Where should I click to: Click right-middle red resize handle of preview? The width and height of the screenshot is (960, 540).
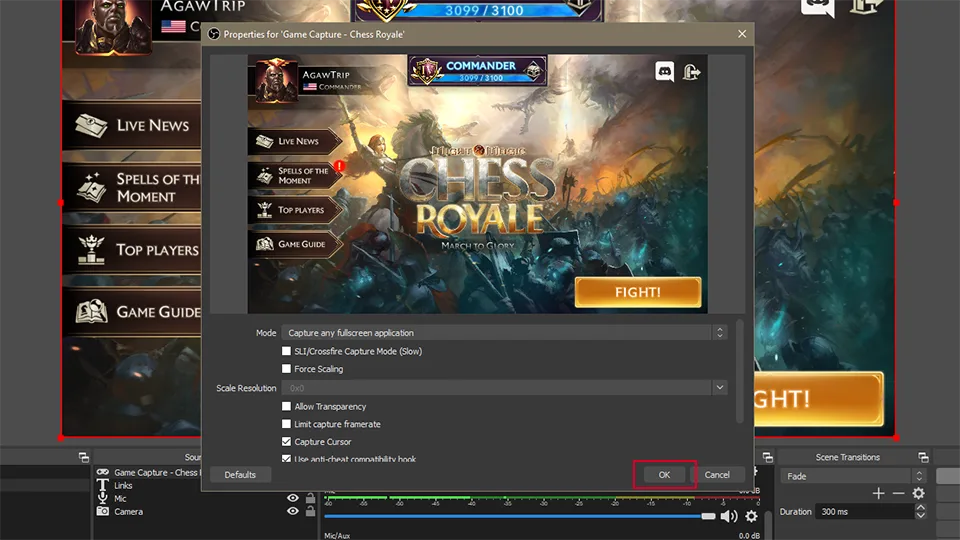coord(896,202)
